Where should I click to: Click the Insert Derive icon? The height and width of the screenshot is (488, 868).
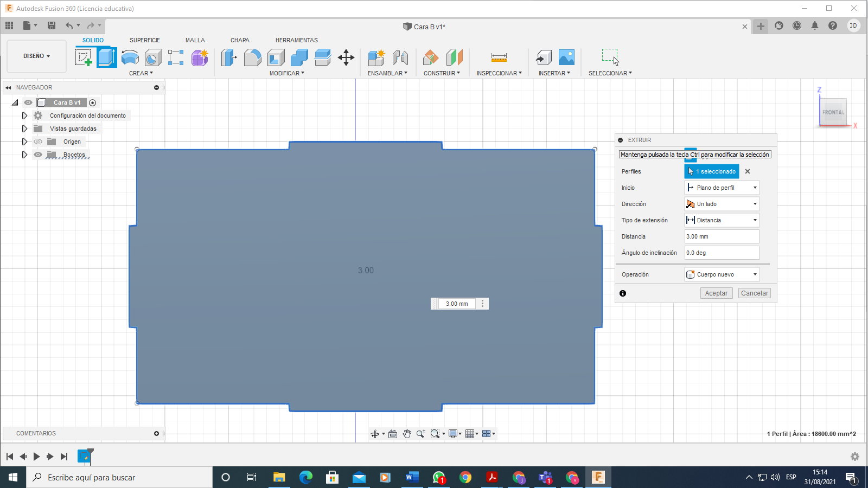click(x=544, y=57)
